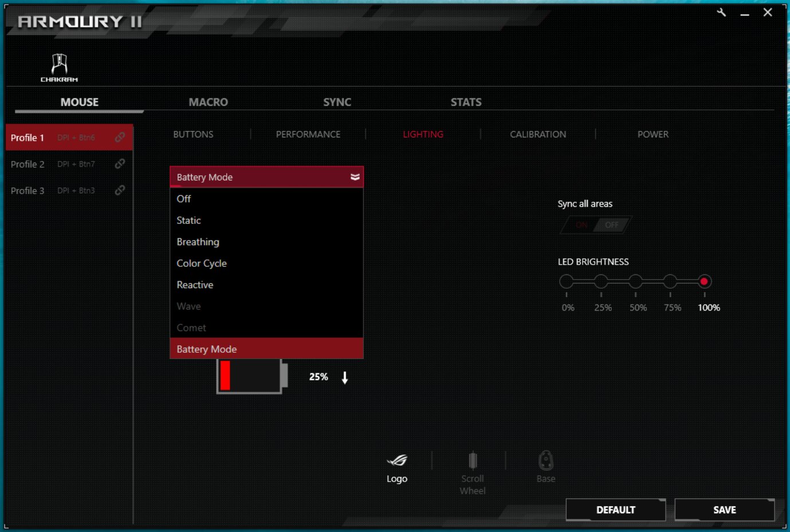790x532 pixels.
Task: Open the CALIBRATION sub-tab
Action: (538, 134)
